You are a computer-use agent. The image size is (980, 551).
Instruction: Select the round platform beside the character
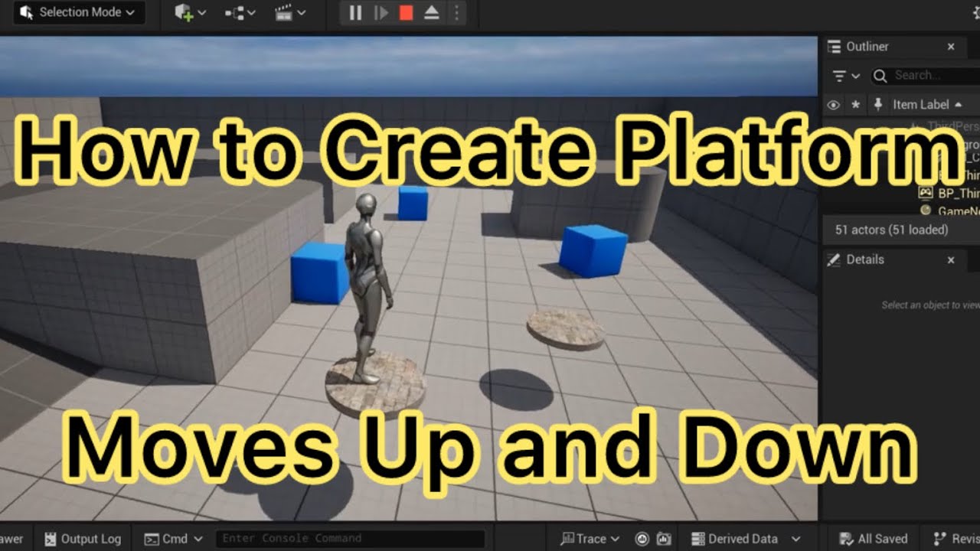[566, 329]
